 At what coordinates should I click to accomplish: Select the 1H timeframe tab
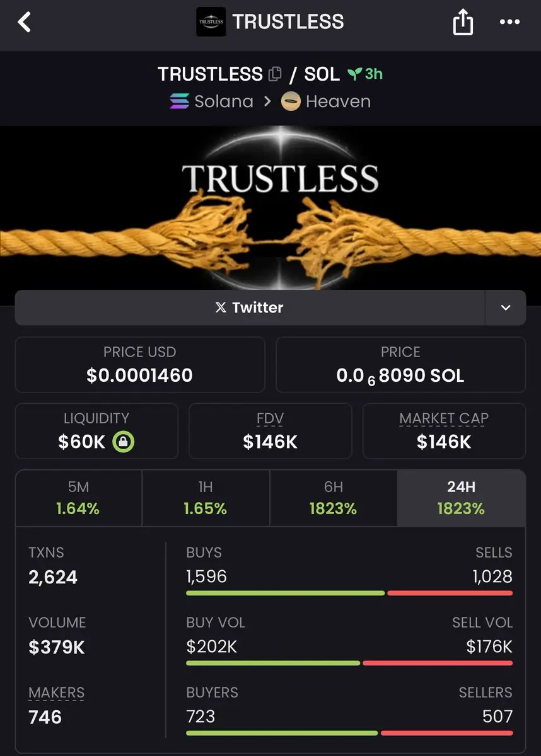coord(206,498)
